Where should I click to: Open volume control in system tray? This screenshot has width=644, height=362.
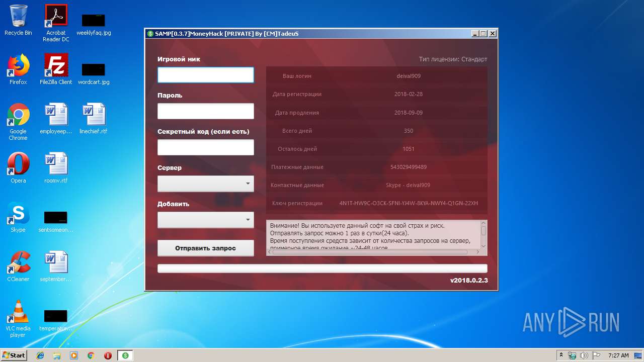[x=584, y=355]
